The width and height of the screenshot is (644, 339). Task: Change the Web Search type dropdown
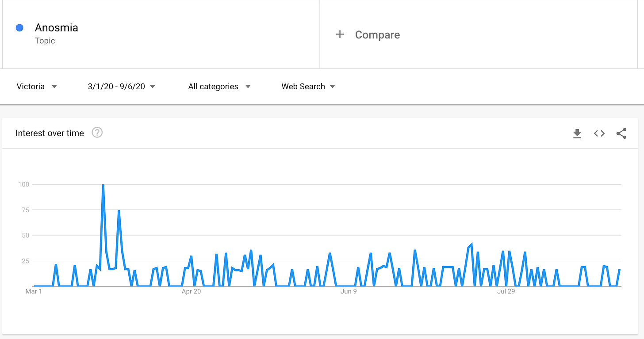(308, 87)
